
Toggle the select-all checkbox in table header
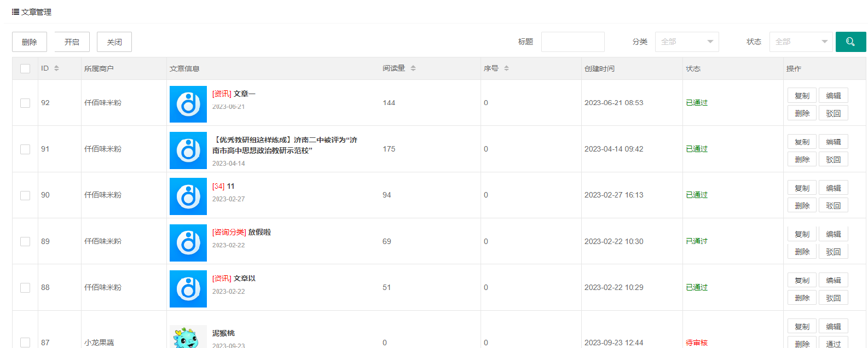click(x=25, y=68)
